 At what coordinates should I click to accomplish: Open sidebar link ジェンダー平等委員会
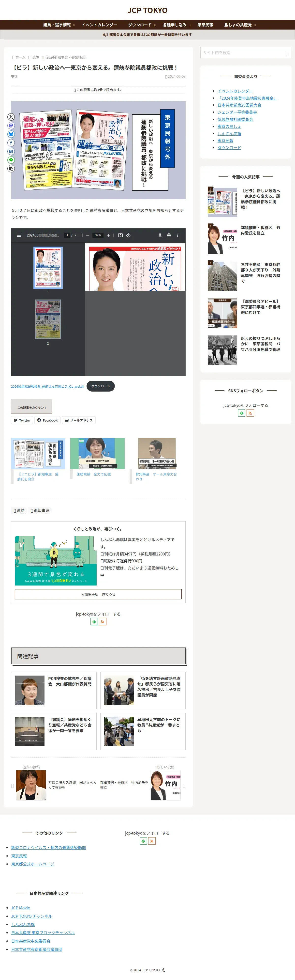point(237,112)
